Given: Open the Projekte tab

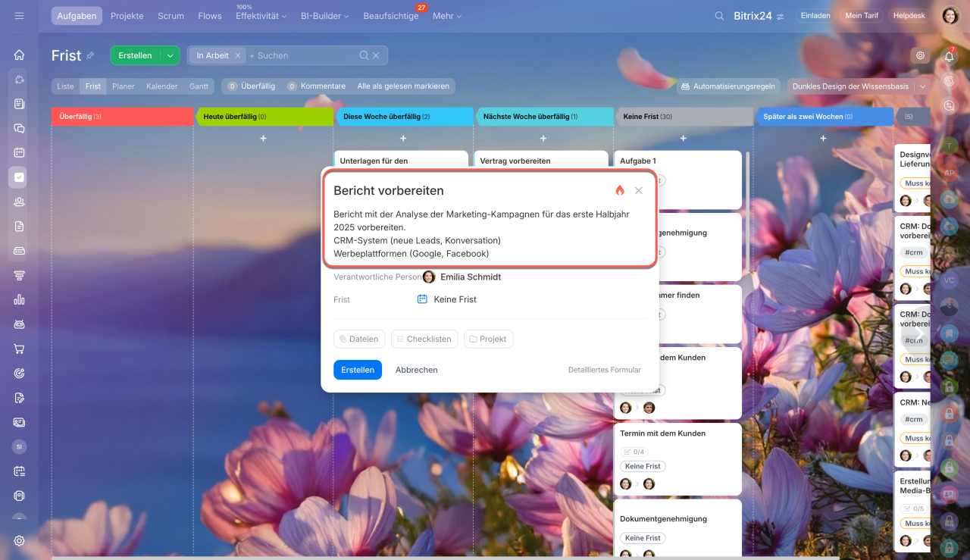Looking at the screenshot, I should (x=127, y=15).
